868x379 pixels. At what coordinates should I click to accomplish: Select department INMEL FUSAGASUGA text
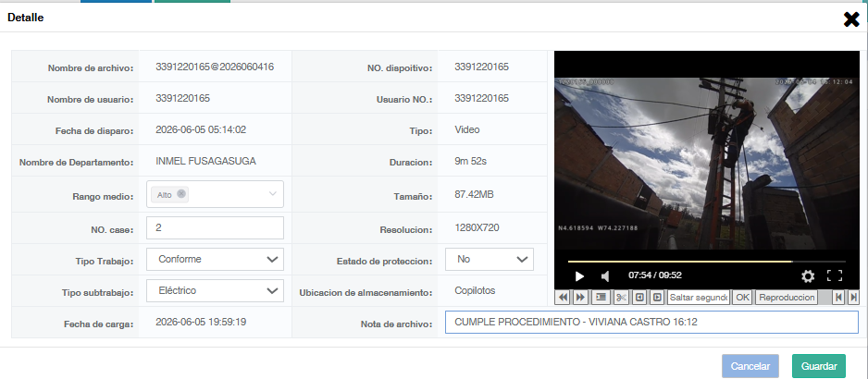(206, 162)
